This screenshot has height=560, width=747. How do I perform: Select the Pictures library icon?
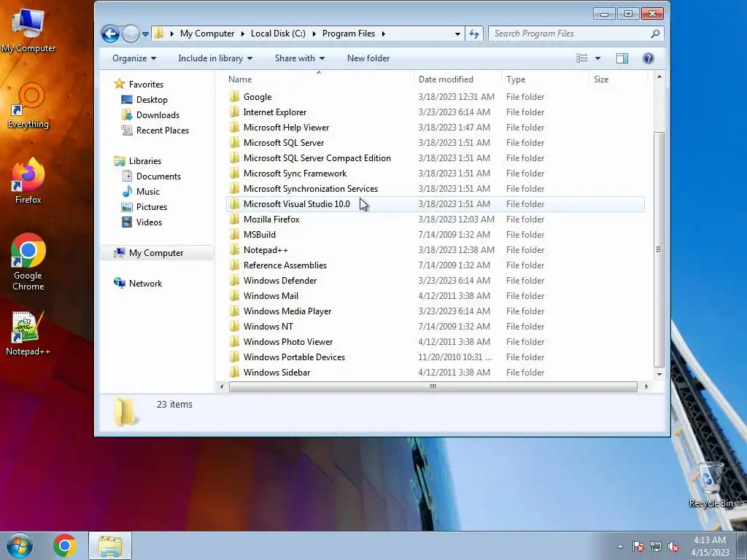point(127,206)
